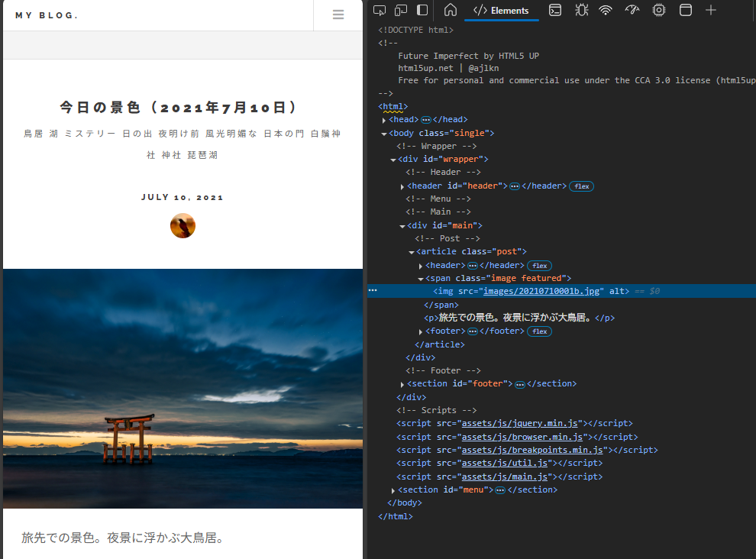
Task: Select the closing </article> tag
Action: [x=440, y=344]
